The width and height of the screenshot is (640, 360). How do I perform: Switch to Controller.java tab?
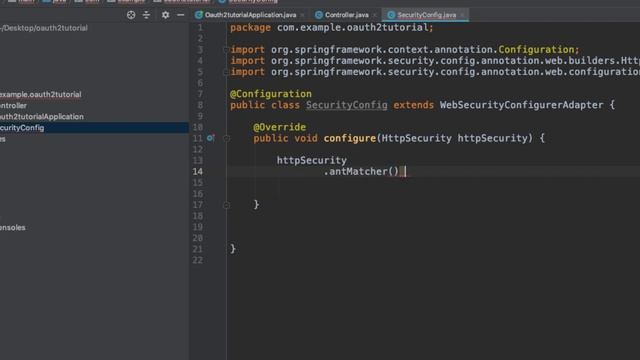pyautogui.click(x=347, y=15)
